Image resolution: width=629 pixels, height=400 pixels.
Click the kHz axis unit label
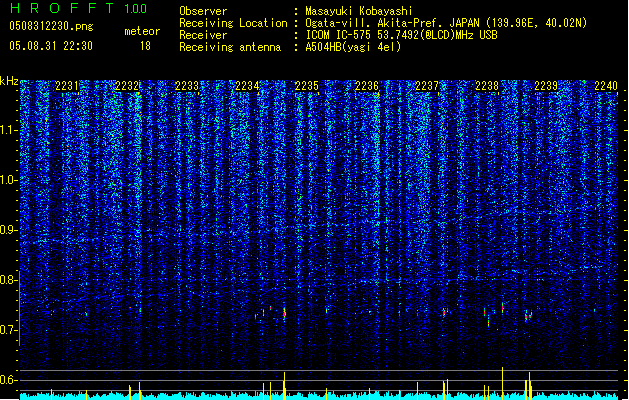pyautogui.click(x=9, y=81)
